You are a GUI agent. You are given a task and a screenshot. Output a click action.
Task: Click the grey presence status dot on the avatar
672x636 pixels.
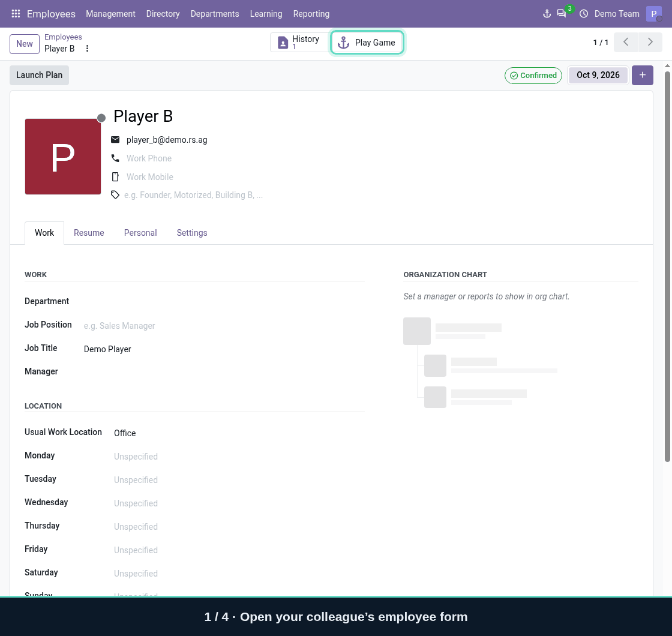101,118
